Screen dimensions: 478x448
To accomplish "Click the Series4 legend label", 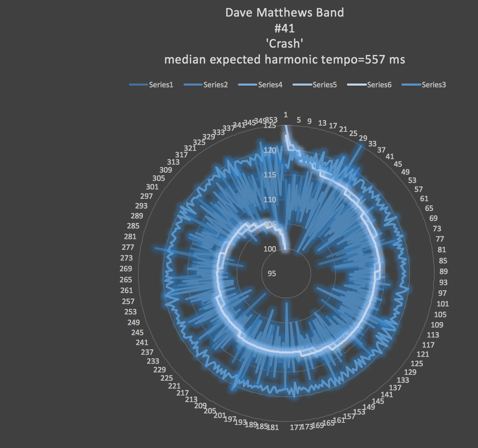I will (270, 85).
